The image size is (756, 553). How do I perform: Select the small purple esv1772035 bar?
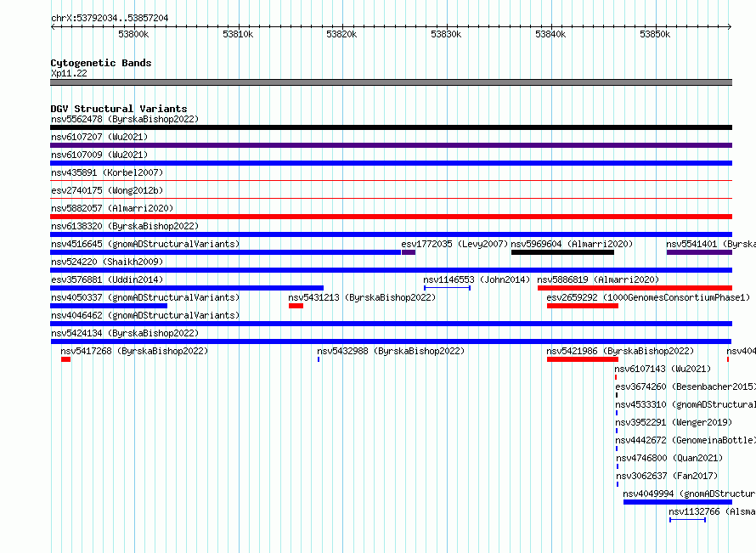click(409, 252)
